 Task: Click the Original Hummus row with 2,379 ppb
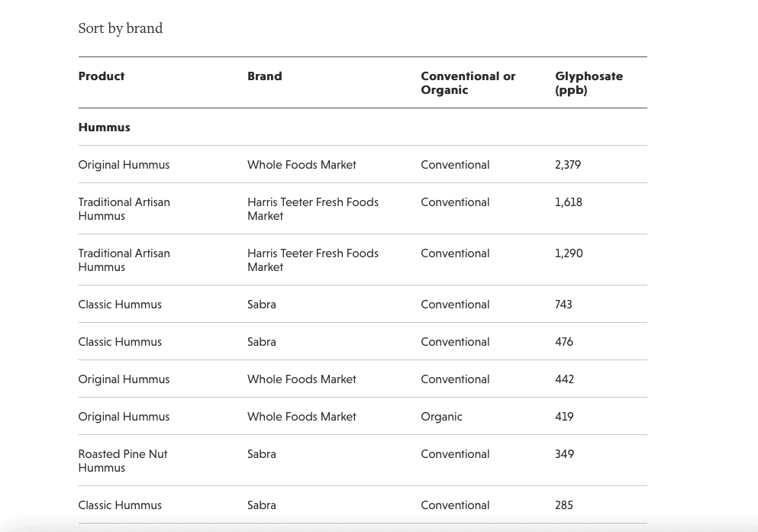[x=363, y=164]
